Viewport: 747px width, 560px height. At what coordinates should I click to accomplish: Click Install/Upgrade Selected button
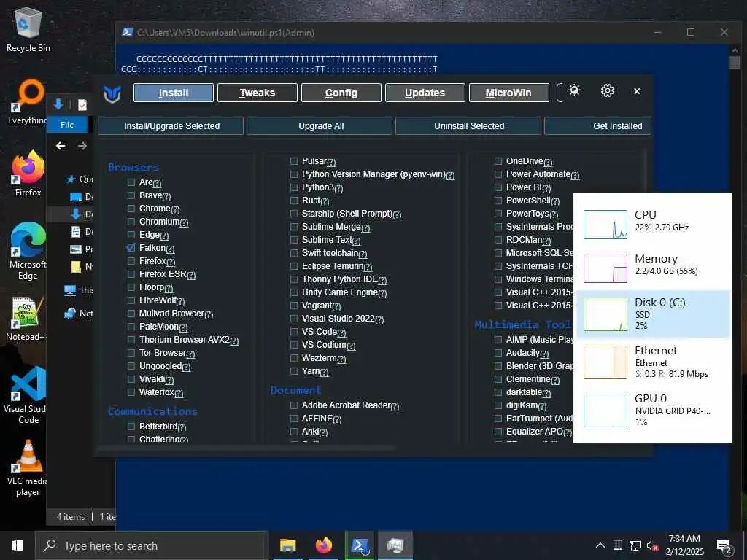coord(171,126)
